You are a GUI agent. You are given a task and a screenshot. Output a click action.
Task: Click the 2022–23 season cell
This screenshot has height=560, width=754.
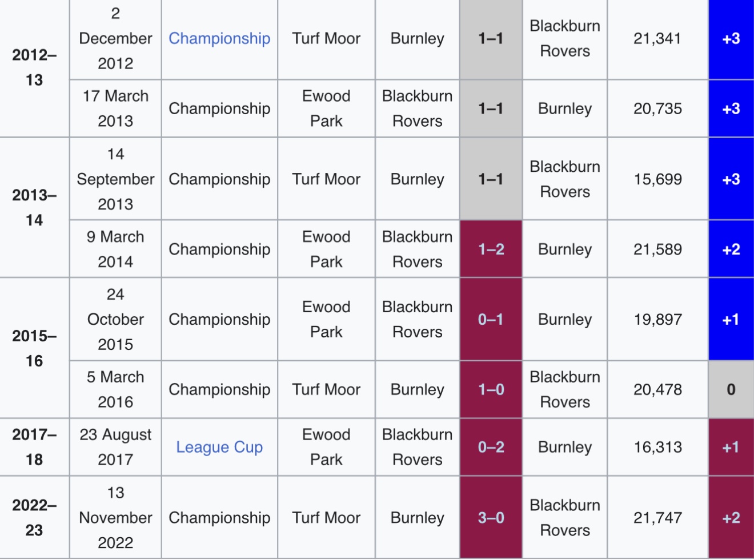pyautogui.click(x=34, y=518)
